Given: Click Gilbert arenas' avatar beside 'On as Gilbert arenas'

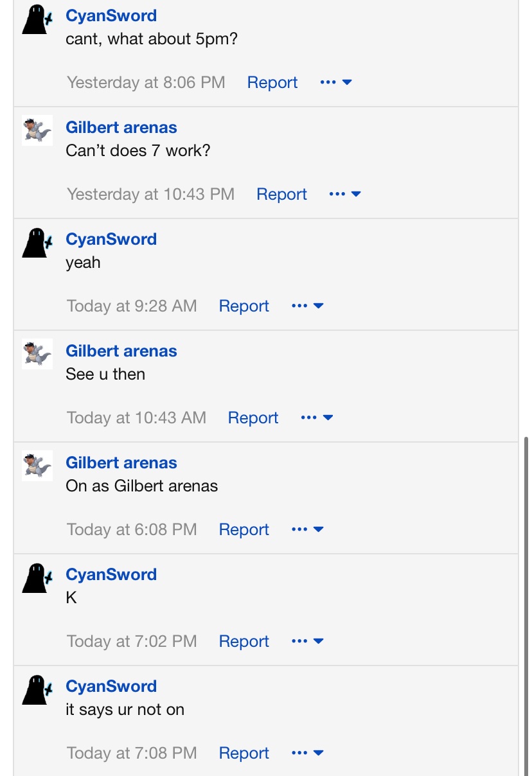Looking at the screenshot, I should pyautogui.click(x=37, y=466).
